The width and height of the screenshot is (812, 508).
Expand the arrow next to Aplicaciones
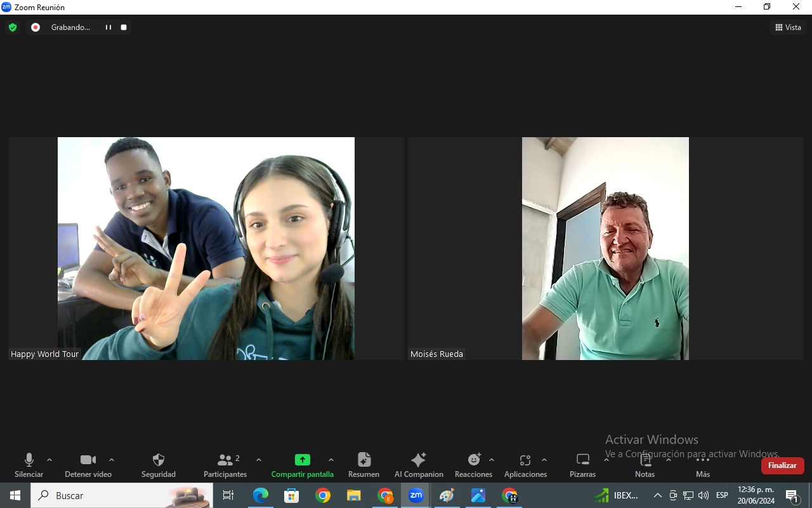pyautogui.click(x=544, y=460)
